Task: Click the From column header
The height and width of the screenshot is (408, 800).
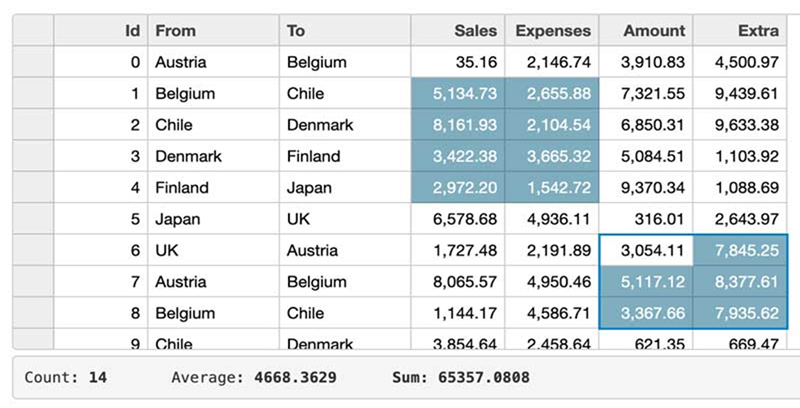Action: pyautogui.click(x=213, y=31)
